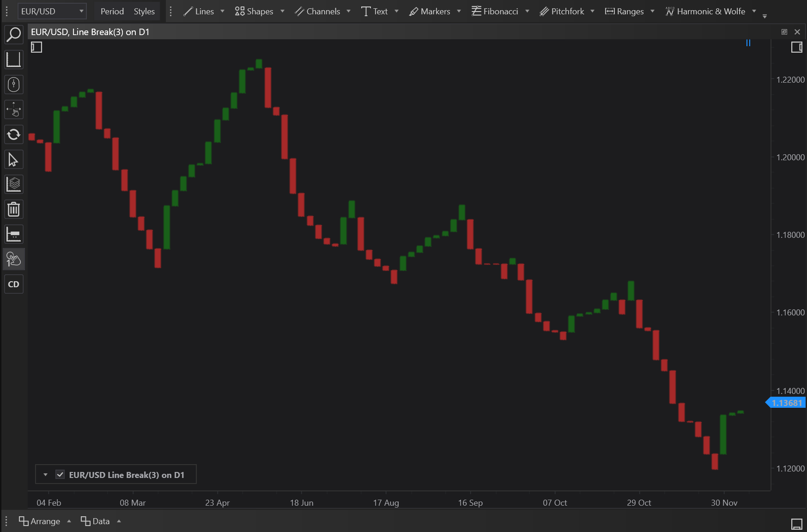Toggle the left panel button on chart

click(x=36, y=47)
